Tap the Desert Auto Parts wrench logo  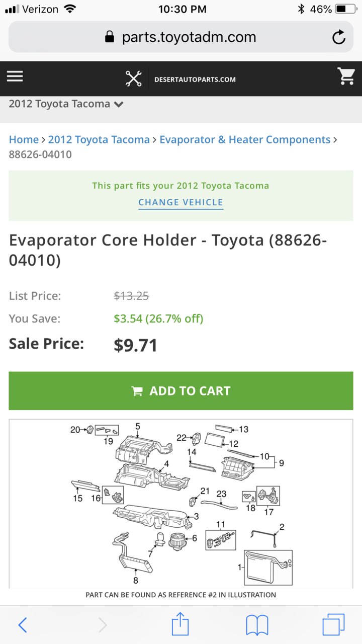point(133,79)
